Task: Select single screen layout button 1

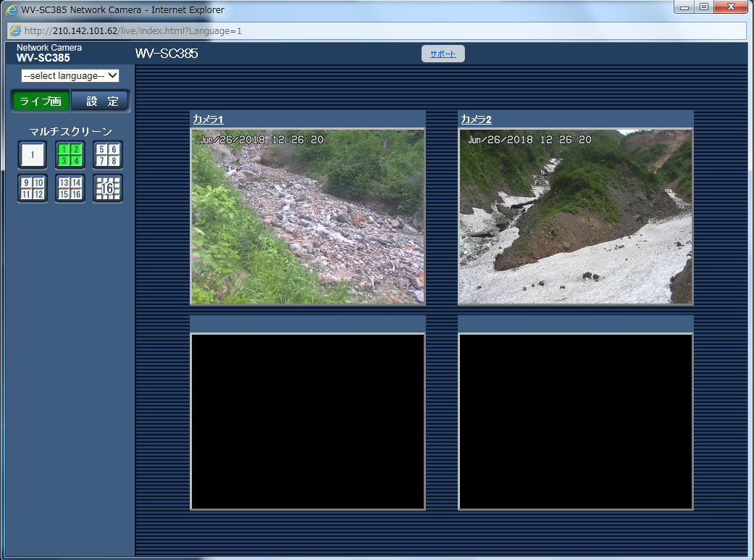Action: (x=32, y=155)
